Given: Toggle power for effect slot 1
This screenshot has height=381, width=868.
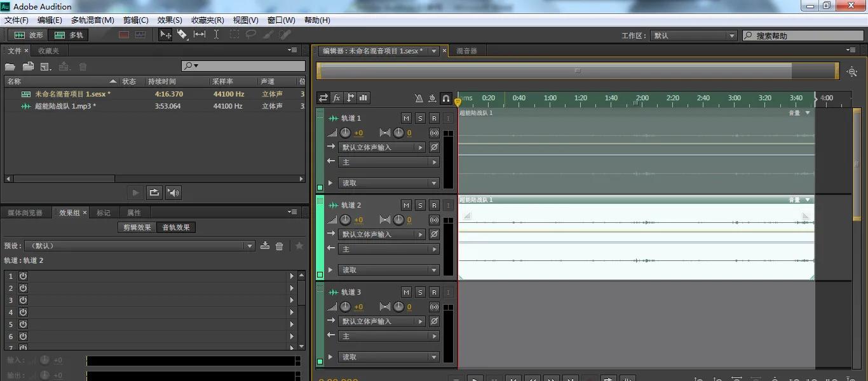Looking at the screenshot, I should tap(23, 276).
